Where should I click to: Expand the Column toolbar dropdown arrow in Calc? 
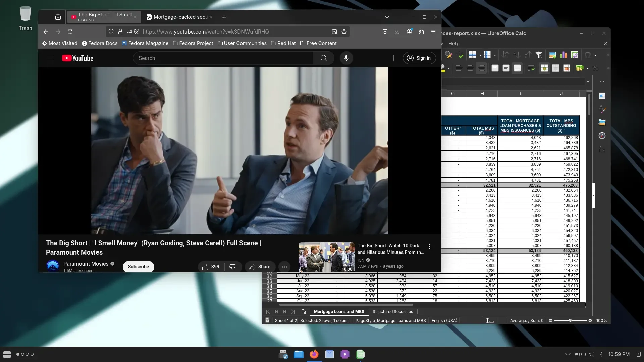[495, 55]
